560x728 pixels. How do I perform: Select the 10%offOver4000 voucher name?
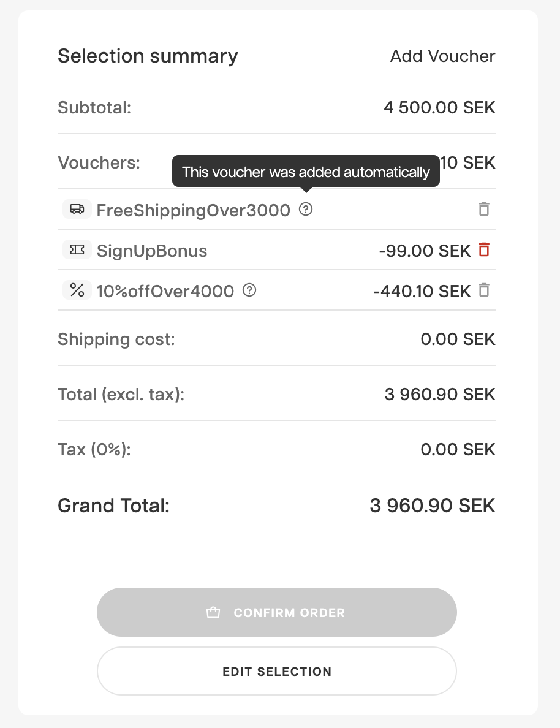point(165,291)
